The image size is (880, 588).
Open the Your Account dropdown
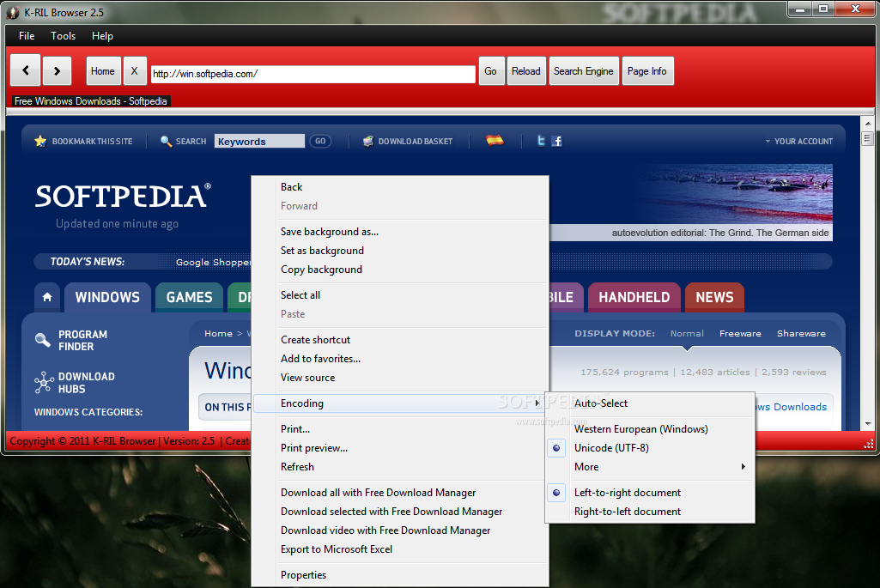point(799,142)
